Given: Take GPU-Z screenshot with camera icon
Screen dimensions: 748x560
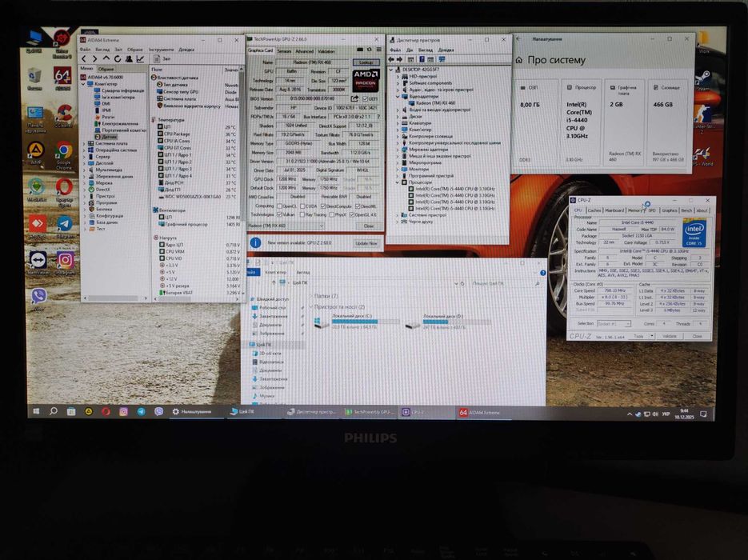Looking at the screenshot, I should (x=360, y=50).
